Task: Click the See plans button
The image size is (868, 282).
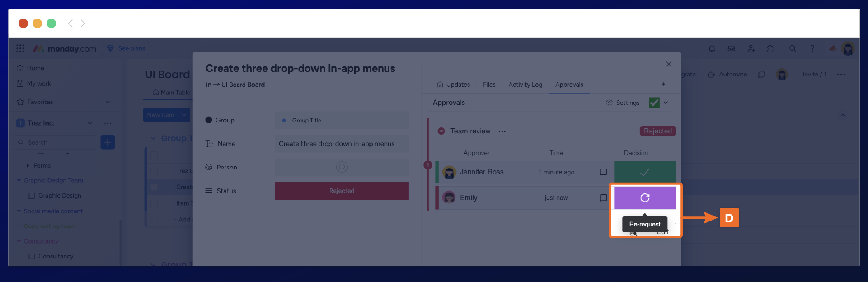Action: point(126,48)
